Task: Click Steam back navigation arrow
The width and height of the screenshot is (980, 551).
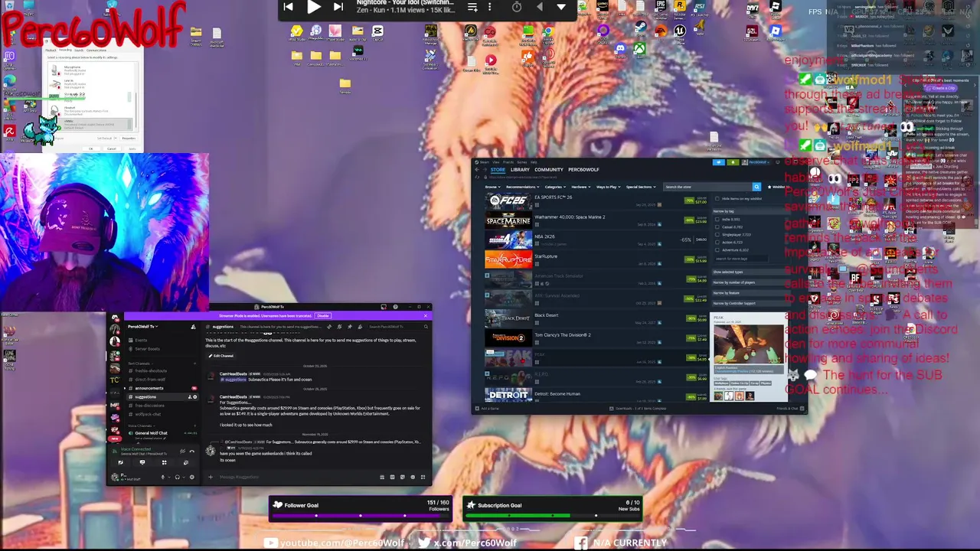Action: click(x=477, y=169)
